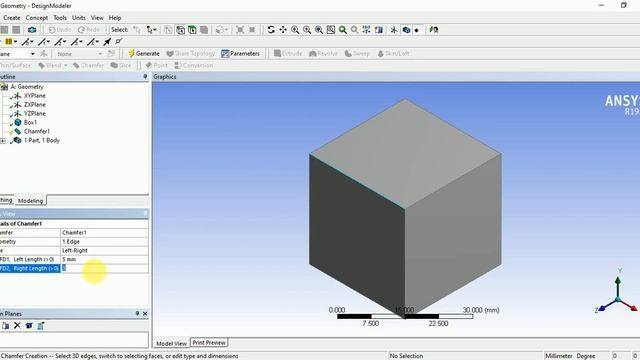The height and width of the screenshot is (360, 640).
Task: Open the Parameters window
Action: (x=240, y=53)
